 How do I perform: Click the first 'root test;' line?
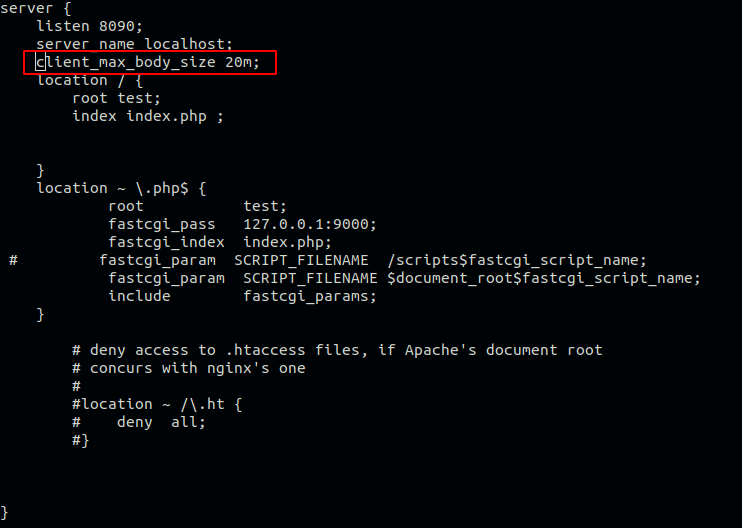[116, 98]
